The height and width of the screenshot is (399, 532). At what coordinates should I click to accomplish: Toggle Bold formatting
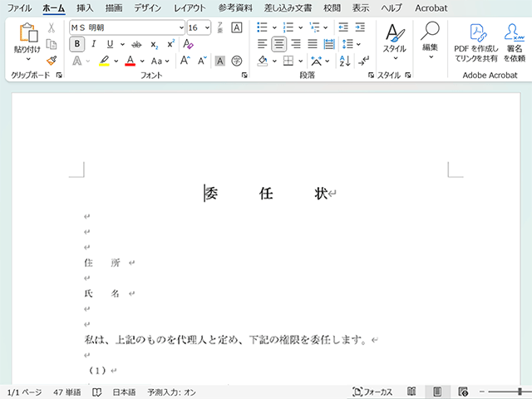tap(77, 44)
